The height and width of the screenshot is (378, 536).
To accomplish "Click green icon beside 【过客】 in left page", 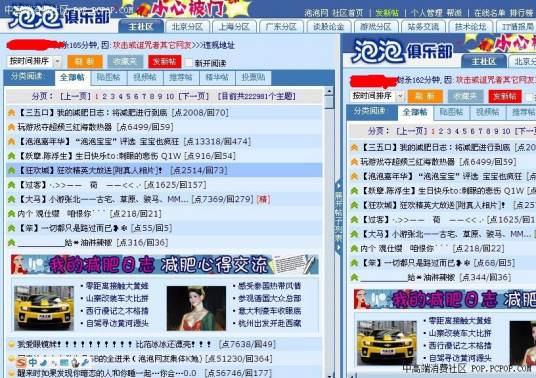I will click(x=12, y=185).
